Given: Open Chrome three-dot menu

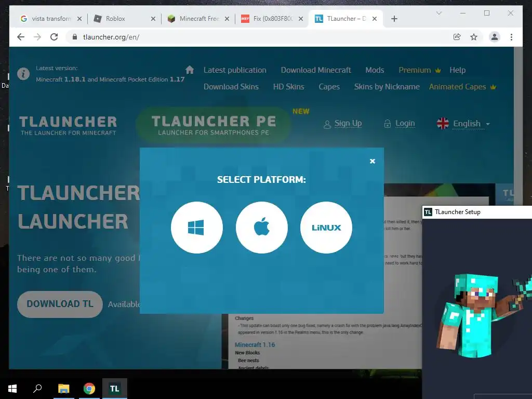Looking at the screenshot, I should (x=511, y=37).
